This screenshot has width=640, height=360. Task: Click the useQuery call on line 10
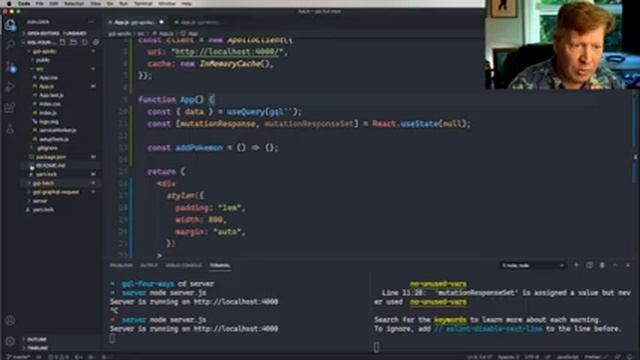(246, 112)
